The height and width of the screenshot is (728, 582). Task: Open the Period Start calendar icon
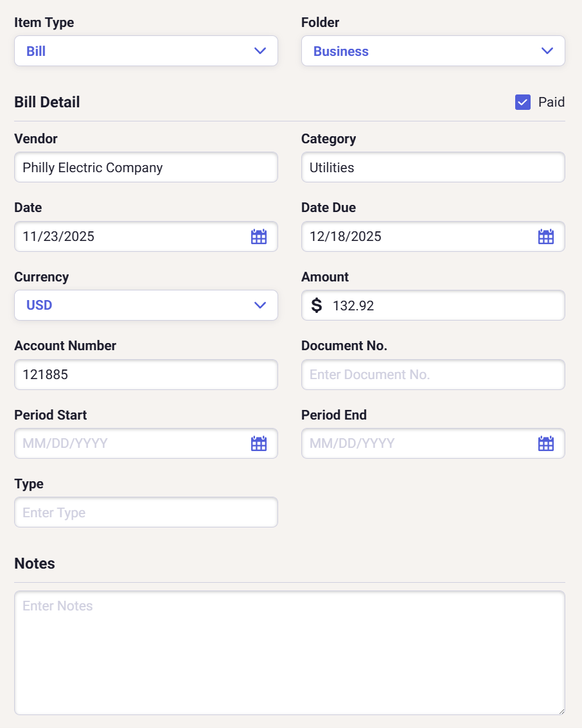click(258, 443)
